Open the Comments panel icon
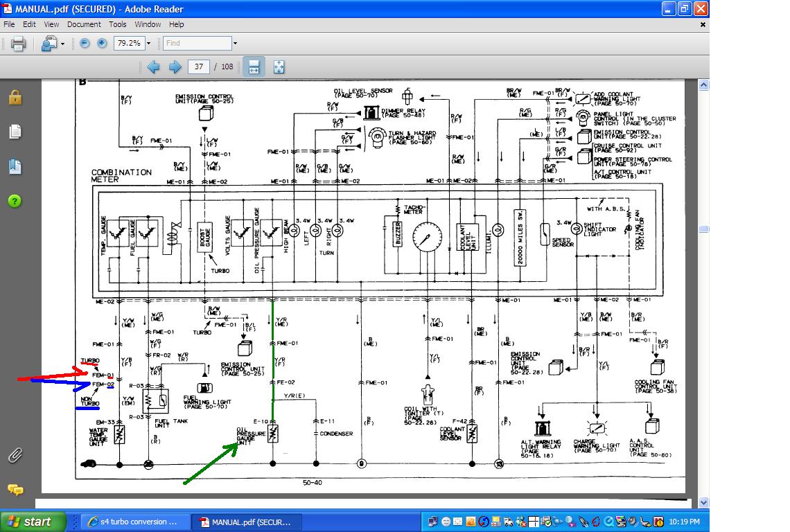This screenshot has width=790, height=532. (x=15, y=490)
